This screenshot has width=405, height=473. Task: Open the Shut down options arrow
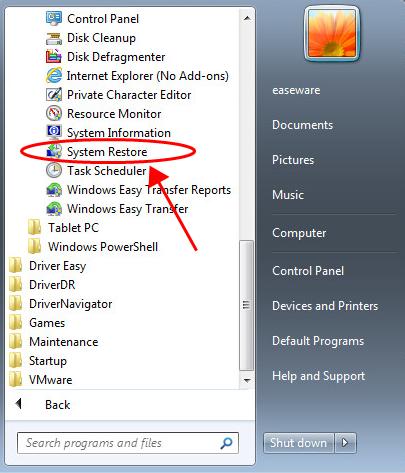click(x=345, y=443)
